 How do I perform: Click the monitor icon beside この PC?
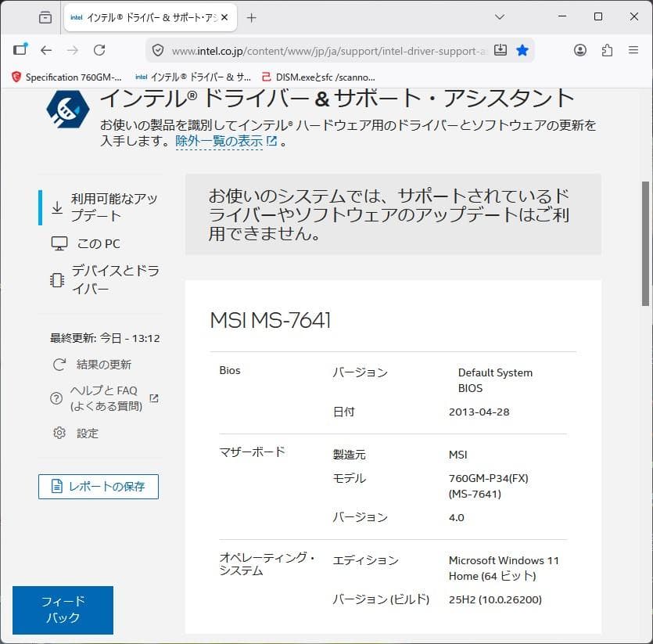59,243
